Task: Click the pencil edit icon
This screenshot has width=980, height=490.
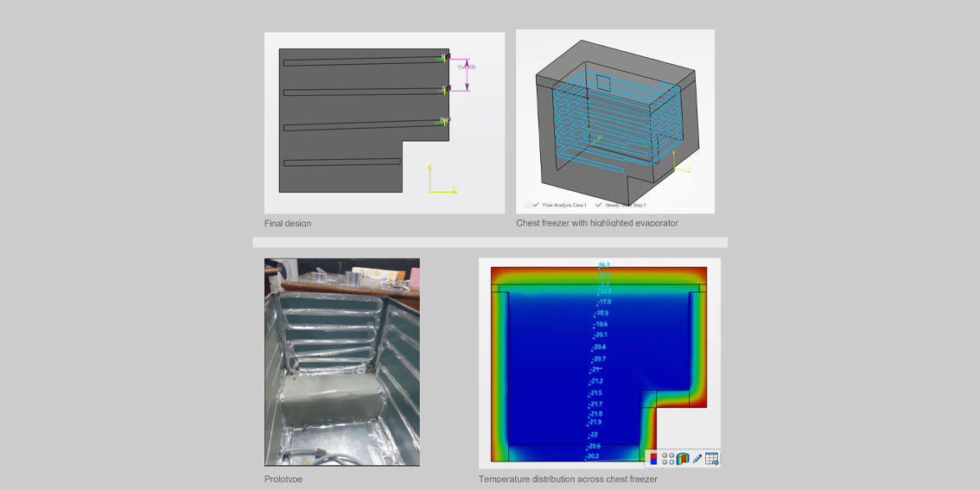Action: (697, 459)
